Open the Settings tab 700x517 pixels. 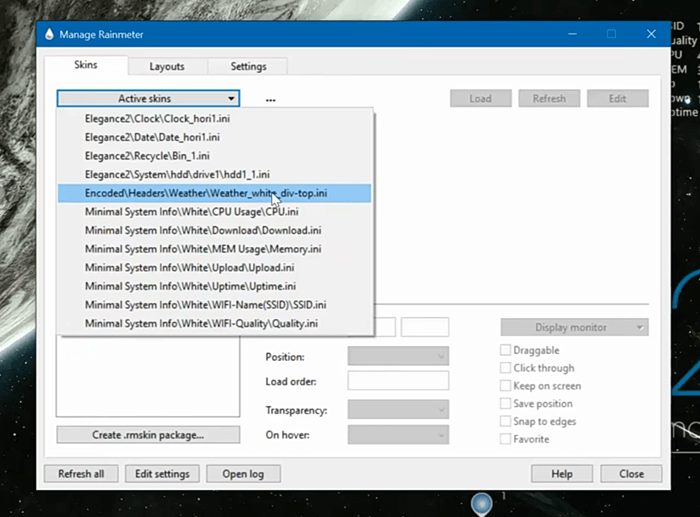[x=248, y=67]
